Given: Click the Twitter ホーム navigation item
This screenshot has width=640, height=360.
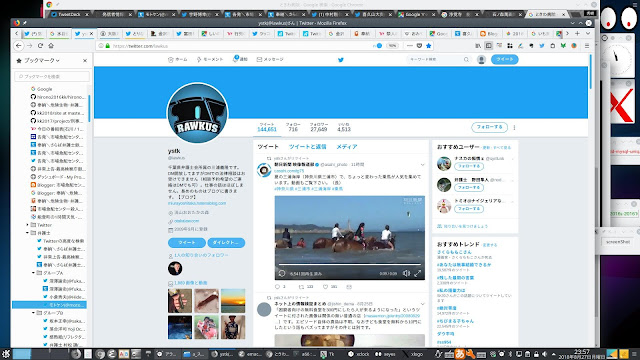Looking at the screenshot, I should pos(178,60).
